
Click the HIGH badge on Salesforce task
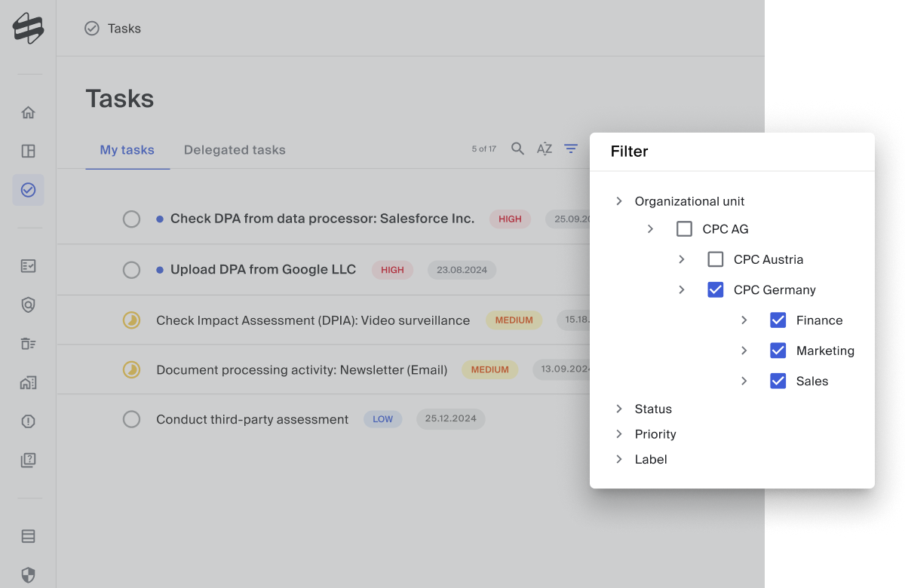510,219
